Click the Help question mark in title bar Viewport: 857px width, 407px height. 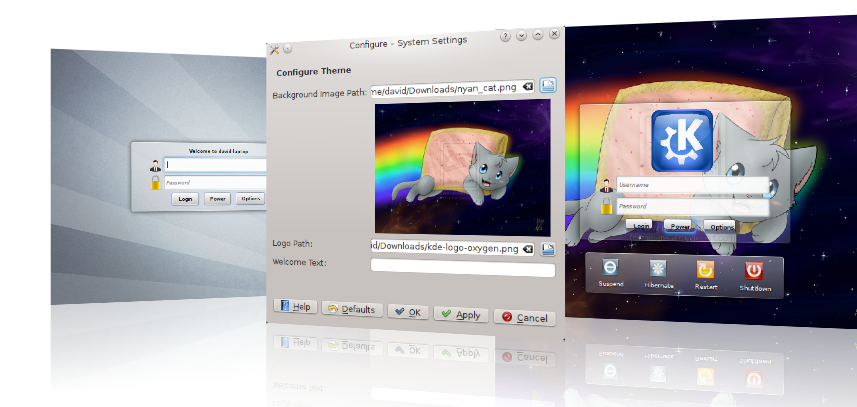tap(506, 36)
